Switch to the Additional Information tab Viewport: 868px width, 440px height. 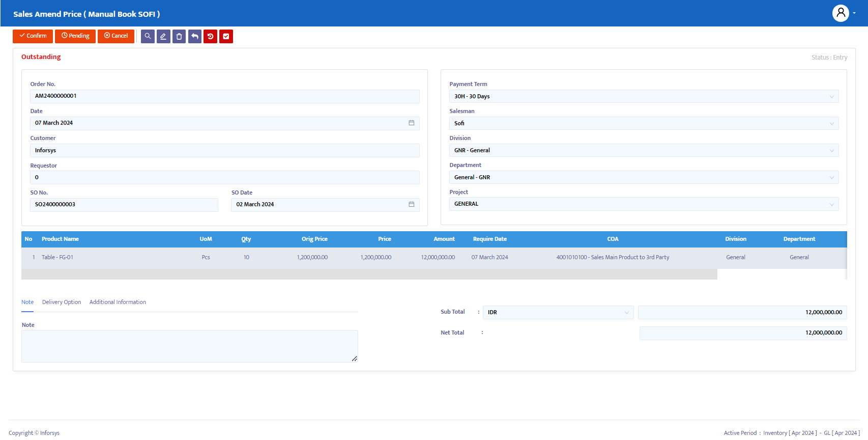click(x=118, y=302)
